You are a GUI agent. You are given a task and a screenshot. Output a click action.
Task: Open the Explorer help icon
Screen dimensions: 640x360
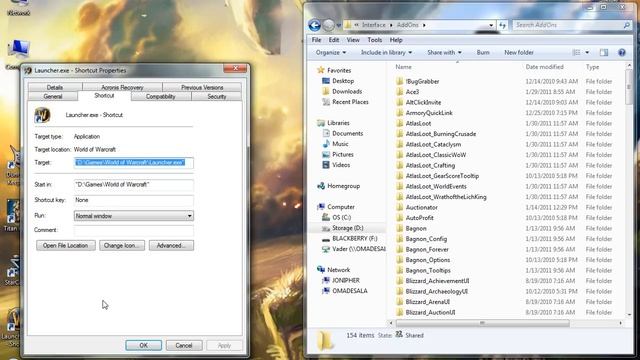pos(622,52)
